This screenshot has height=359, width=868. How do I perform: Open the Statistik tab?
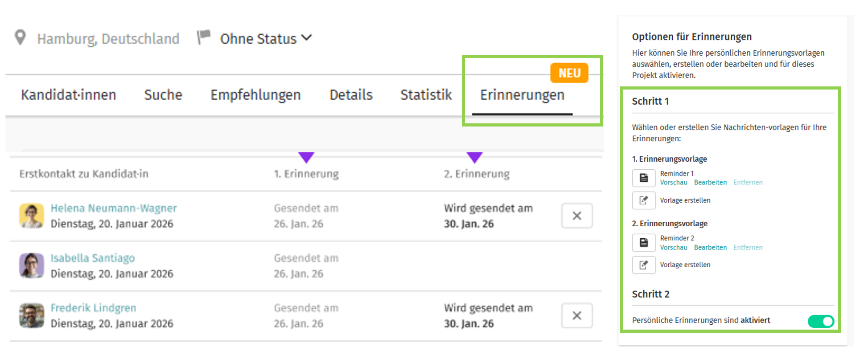426,95
